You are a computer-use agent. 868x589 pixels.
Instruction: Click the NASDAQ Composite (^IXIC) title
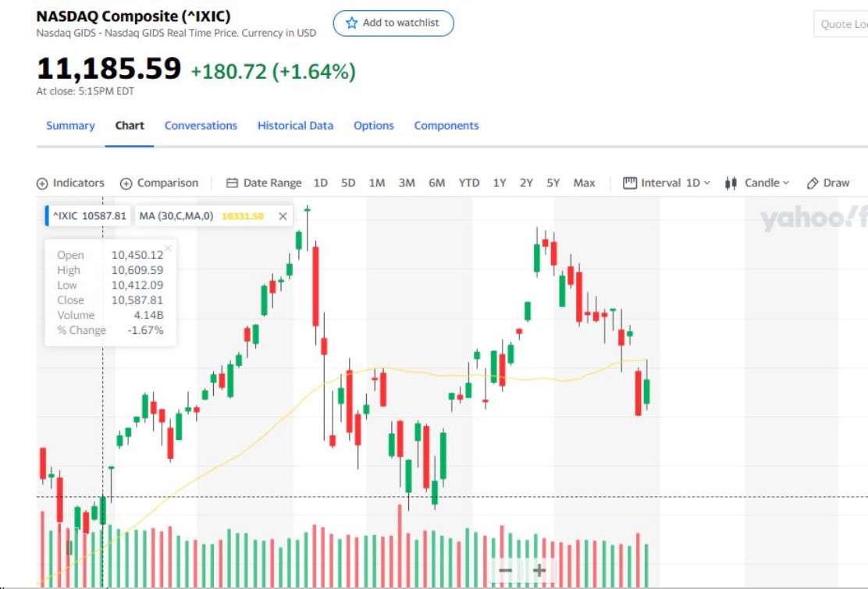pyautogui.click(x=133, y=16)
